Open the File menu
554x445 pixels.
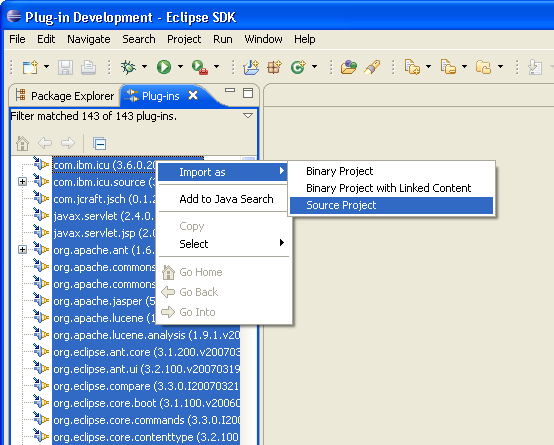click(17, 39)
